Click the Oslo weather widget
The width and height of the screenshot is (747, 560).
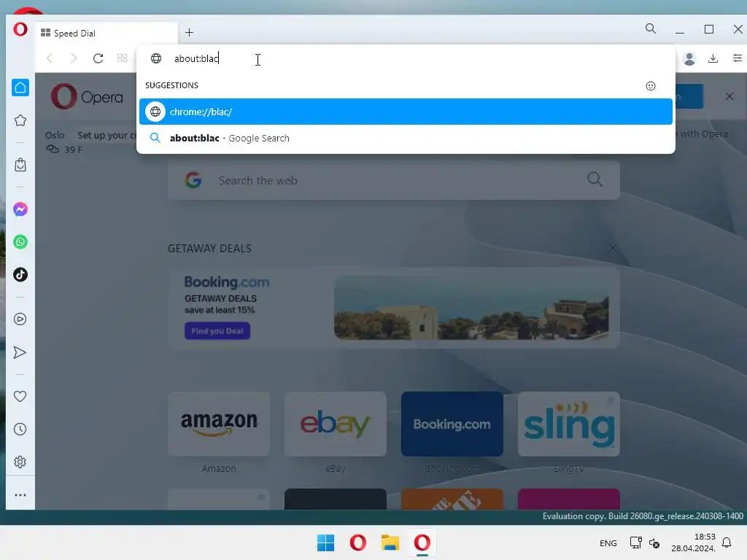coord(64,142)
